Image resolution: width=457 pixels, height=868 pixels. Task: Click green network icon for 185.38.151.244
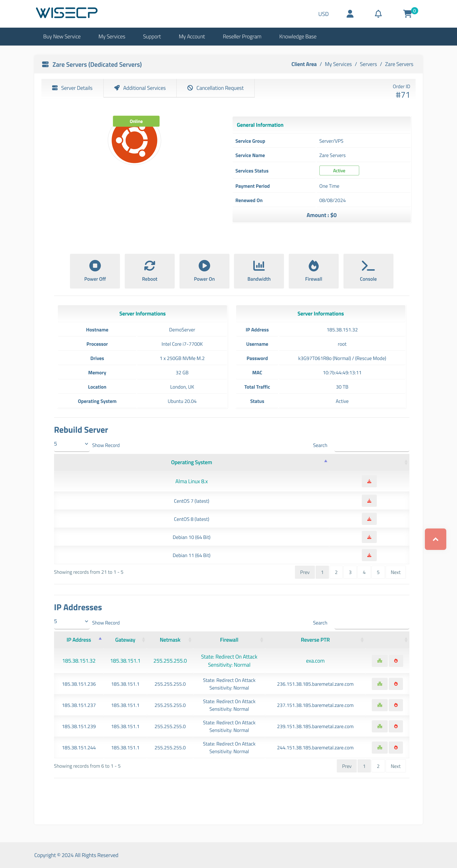click(380, 748)
